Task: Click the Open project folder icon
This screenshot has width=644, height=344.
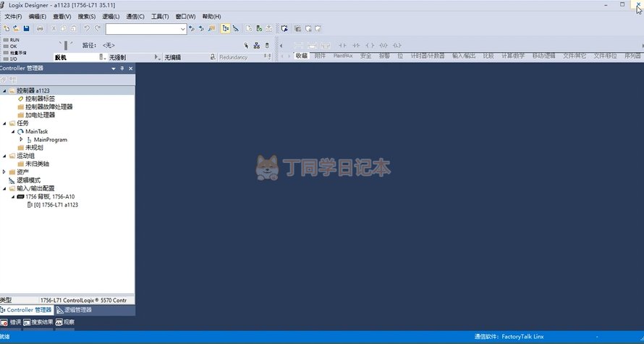Action: [16, 28]
